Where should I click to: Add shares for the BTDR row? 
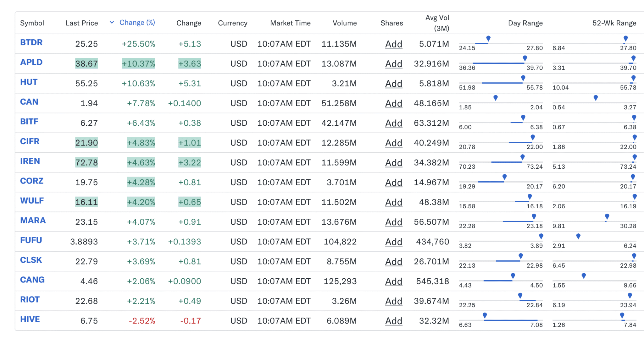(x=394, y=44)
